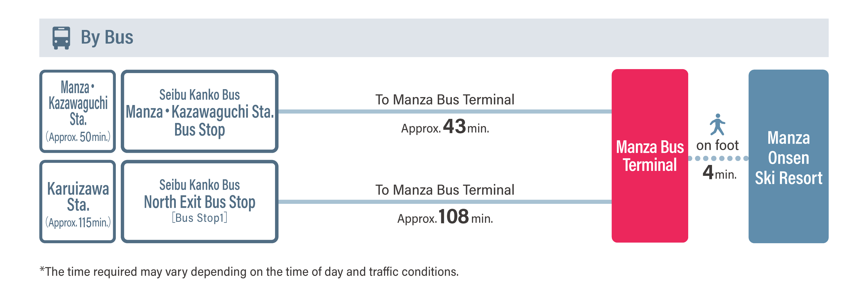Click the travel time footnote text
The height and width of the screenshot is (292, 868).
point(249,271)
